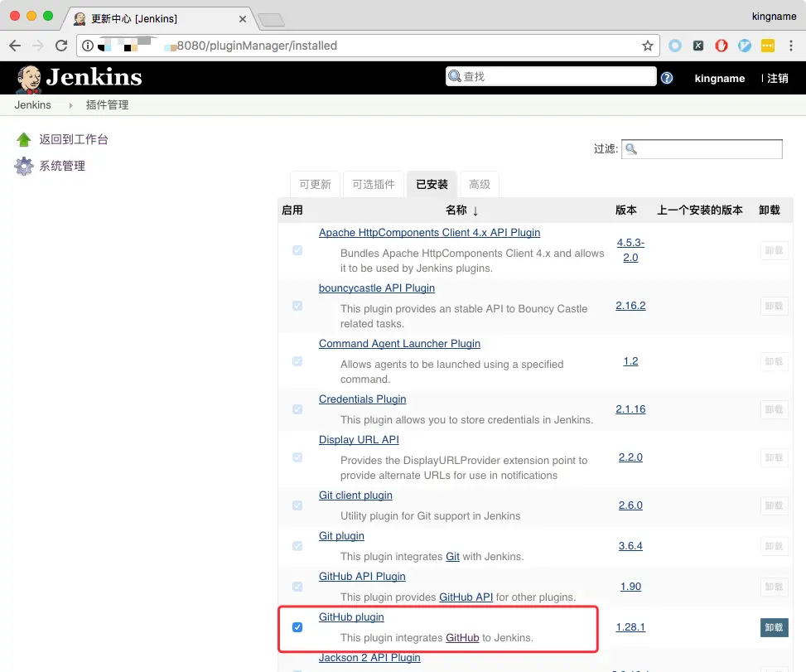Click version 1.90 link
Image resolution: width=806 pixels, height=672 pixels.
click(x=630, y=587)
